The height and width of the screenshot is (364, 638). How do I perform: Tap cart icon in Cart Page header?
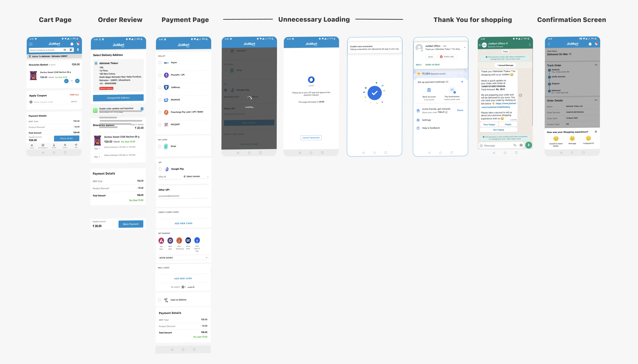[78, 44]
